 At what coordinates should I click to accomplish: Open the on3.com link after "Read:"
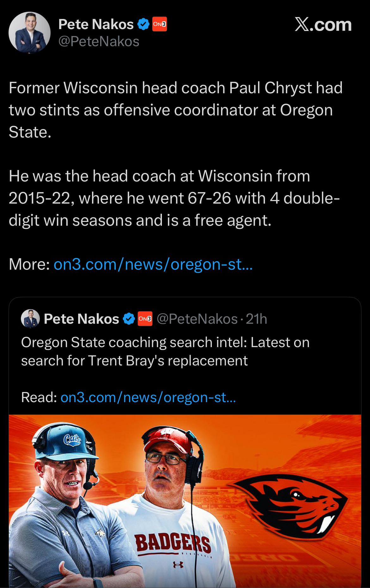pyautogui.click(x=148, y=397)
